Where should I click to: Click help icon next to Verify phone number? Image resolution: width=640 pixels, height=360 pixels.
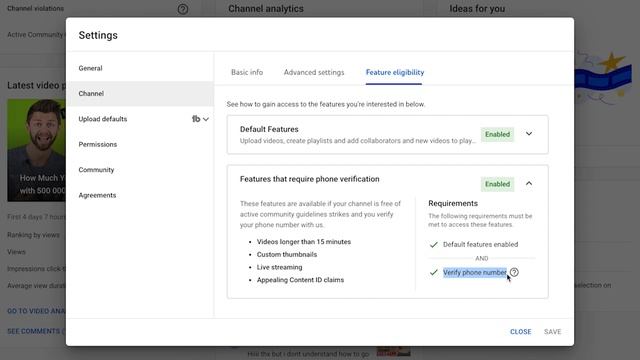[x=514, y=272]
